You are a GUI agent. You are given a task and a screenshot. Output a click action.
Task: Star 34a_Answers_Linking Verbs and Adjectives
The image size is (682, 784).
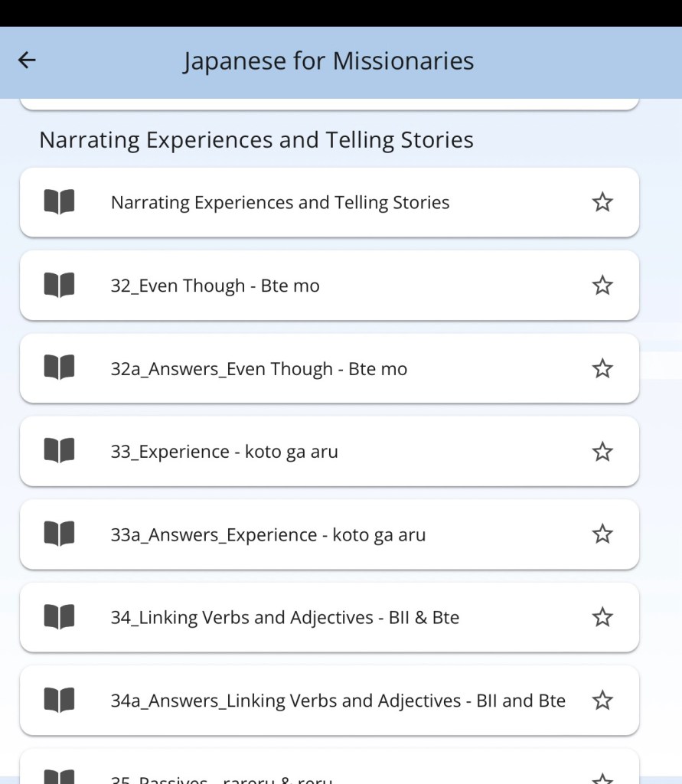602,700
